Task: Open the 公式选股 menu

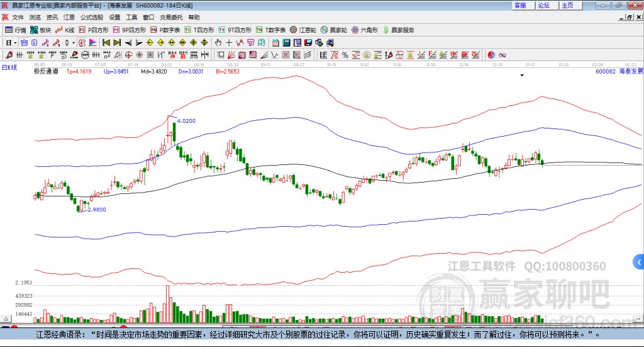Action: pos(92,17)
